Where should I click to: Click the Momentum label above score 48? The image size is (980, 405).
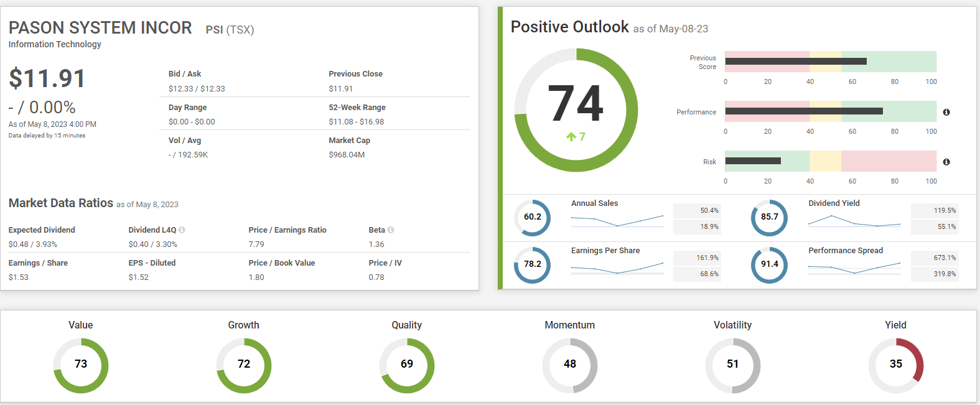point(570,325)
